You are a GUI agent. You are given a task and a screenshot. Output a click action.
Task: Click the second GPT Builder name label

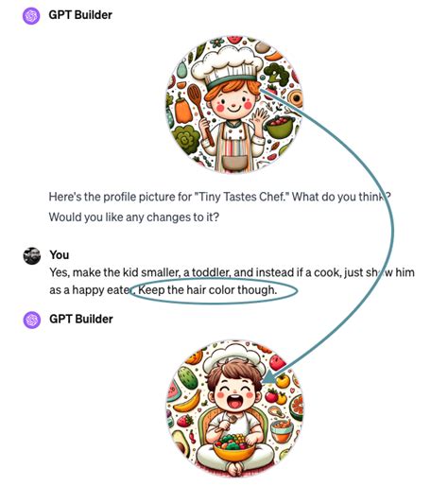(x=81, y=319)
